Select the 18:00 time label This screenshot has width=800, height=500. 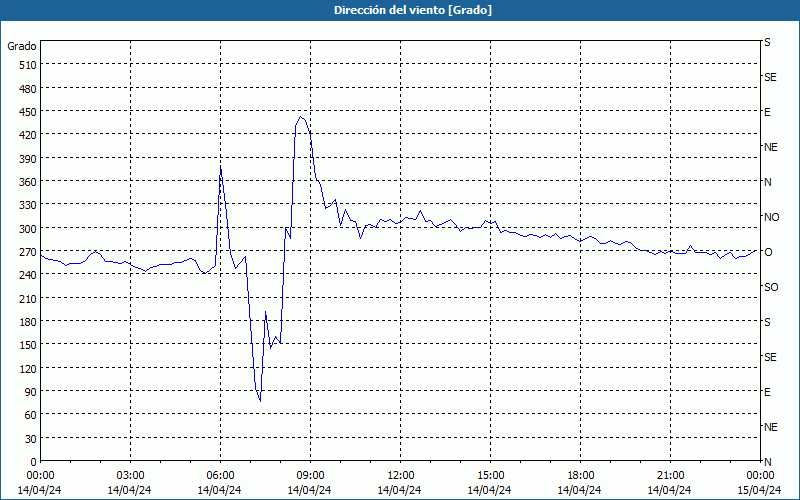point(581,476)
